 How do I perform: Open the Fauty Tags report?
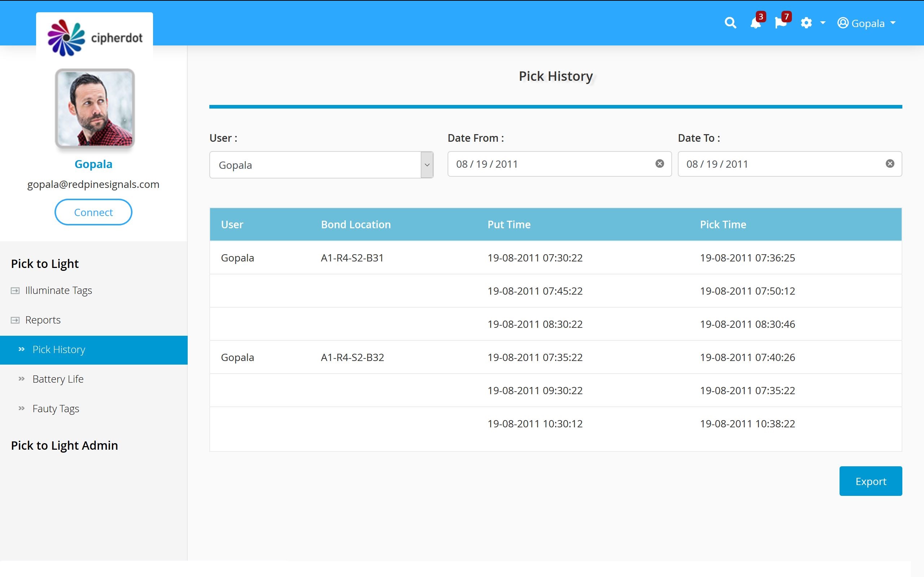[x=56, y=409]
